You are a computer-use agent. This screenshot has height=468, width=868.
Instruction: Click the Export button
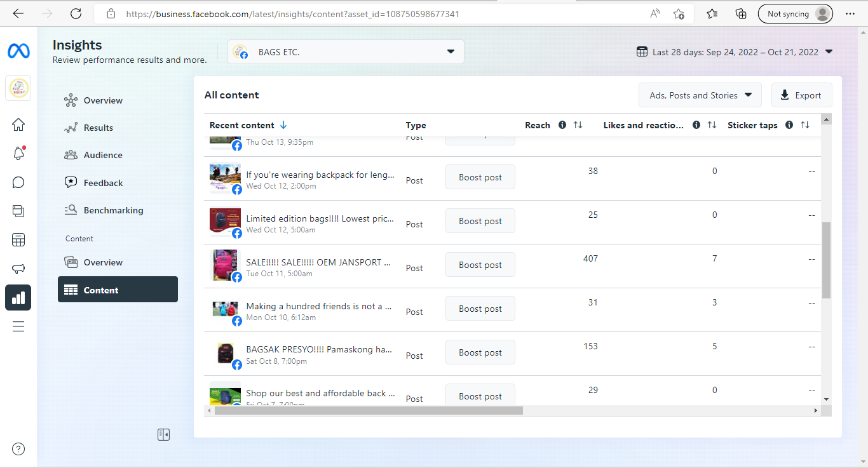[x=801, y=95]
